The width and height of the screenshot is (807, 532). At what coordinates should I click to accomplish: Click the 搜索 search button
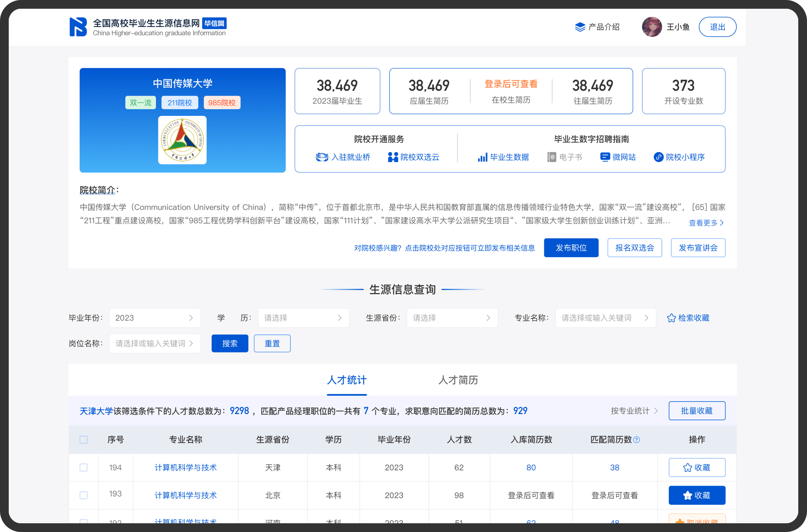[230, 344]
